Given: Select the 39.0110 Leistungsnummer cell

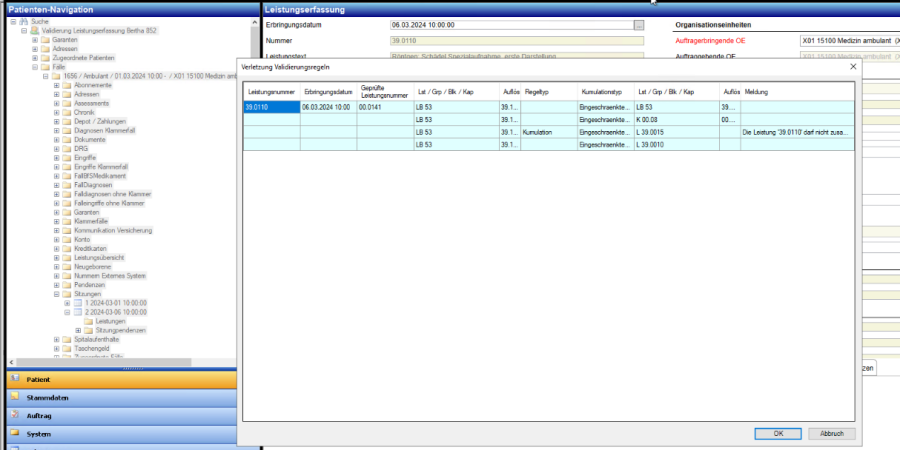Looking at the screenshot, I should (x=271, y=106).
